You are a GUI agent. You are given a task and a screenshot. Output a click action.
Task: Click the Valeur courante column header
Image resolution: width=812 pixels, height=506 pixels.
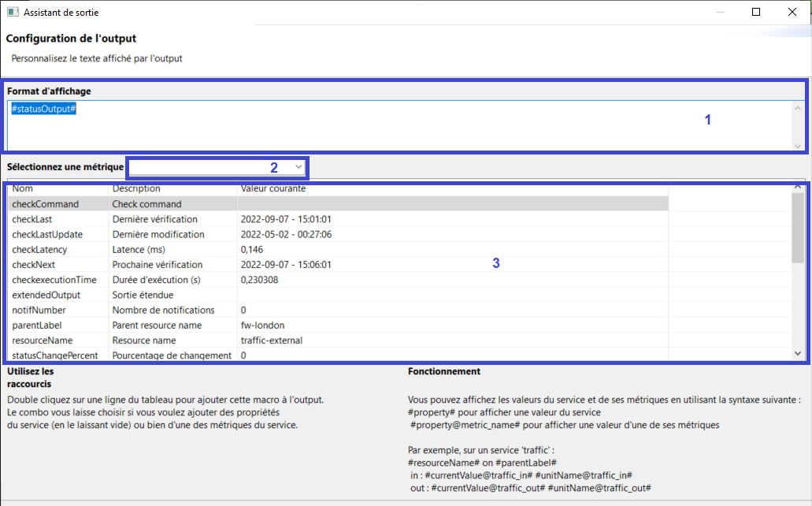coord(451,189)
